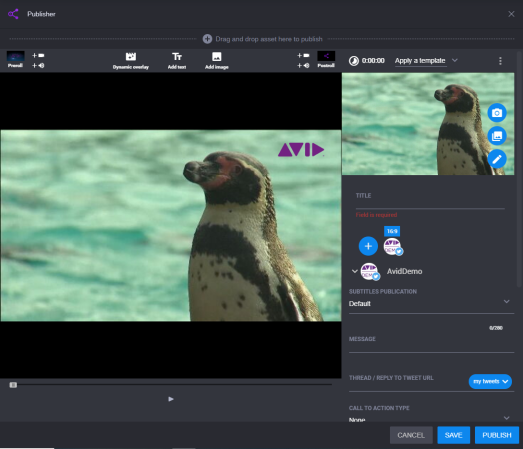This screenshot has height=449, width=523.
Task: Click the Cancel button
Action: [411, 435]
